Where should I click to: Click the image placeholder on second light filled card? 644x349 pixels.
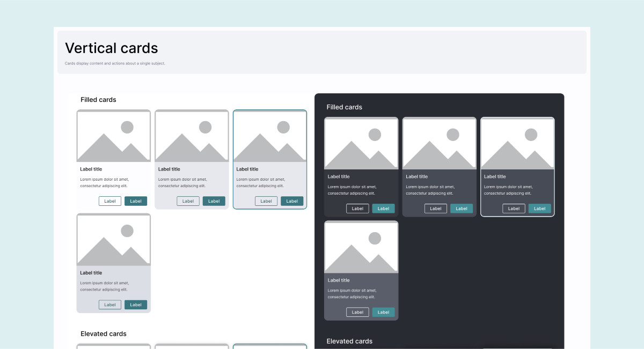(x=192, y=135)
